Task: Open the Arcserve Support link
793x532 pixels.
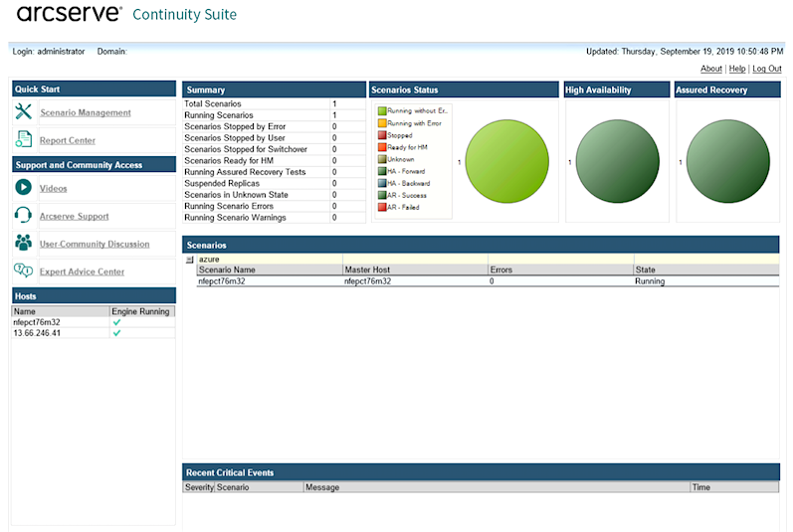Action: pyautogui.click(x=75, y=216)
